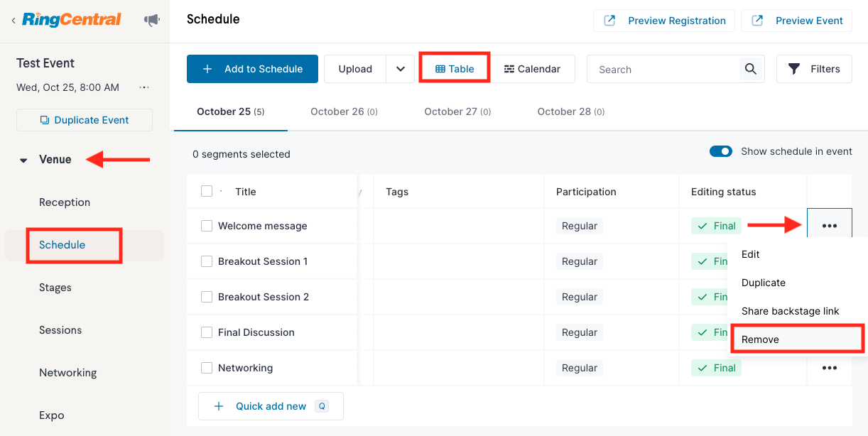Collapse the Venue section in the sidebar
868x436 pixels.
pyautogui.click(x=23, y=160)
